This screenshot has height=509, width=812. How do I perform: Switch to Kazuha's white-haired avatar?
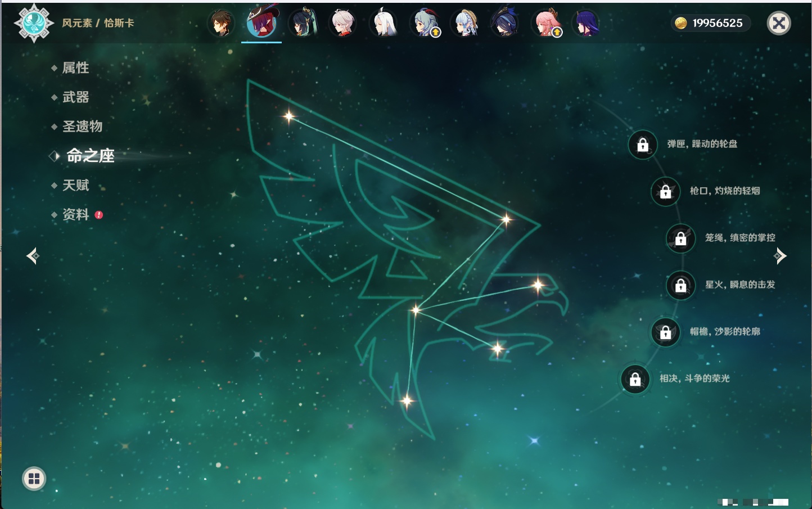point(343,24)
